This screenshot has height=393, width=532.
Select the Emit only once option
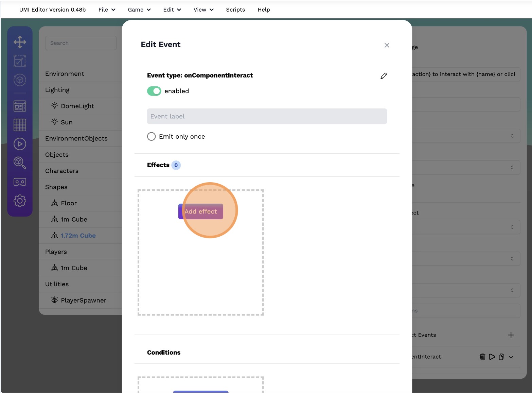pos(152,137)
